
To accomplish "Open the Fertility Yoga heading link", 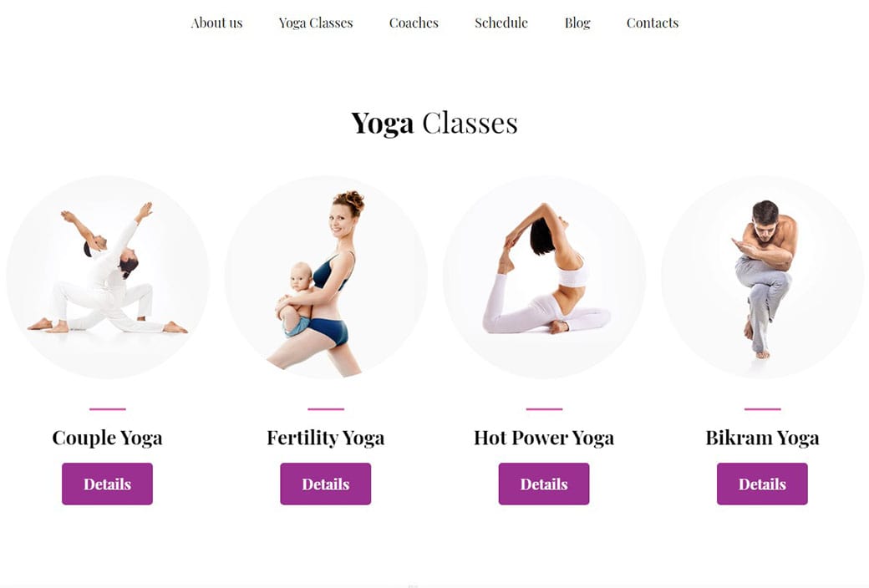I will [326, 438].
